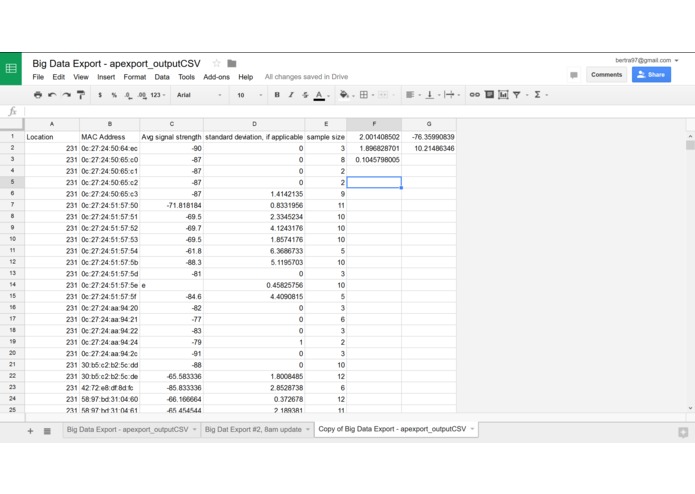Open the Edit menu
The image size is (695, 494).
(x=59, y=77)
